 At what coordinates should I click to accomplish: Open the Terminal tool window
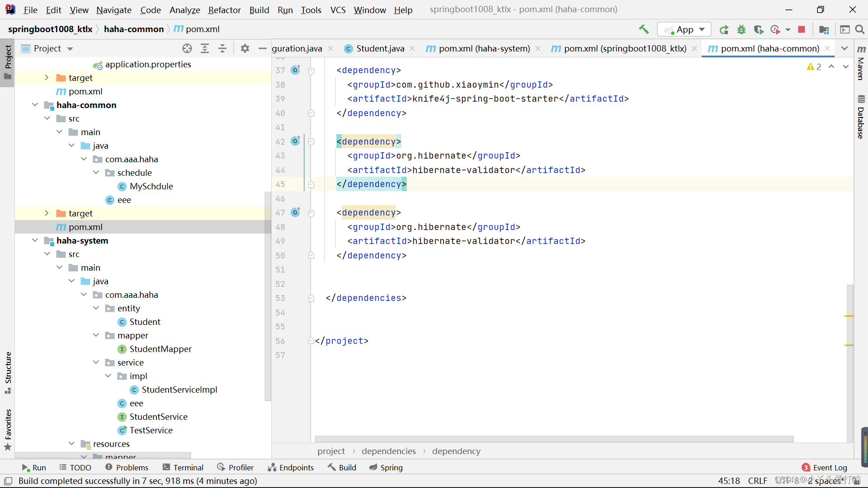(183, 468)
